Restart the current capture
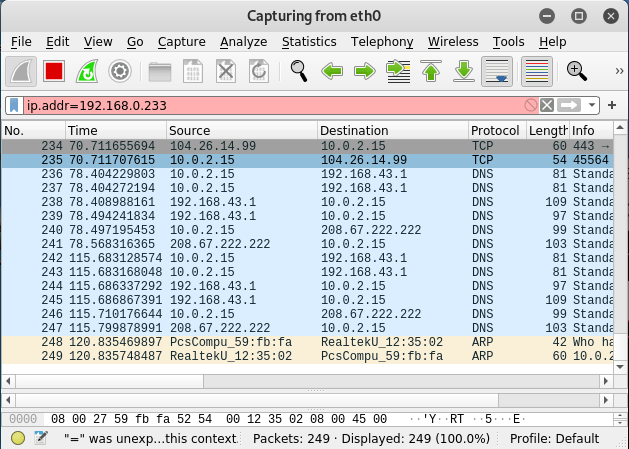 point(87,71)
